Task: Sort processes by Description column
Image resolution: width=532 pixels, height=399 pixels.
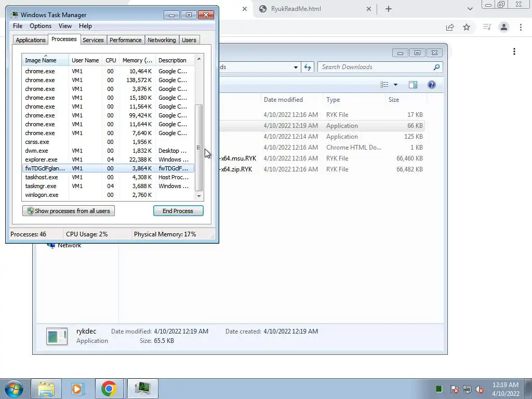Action: (175, 60)
